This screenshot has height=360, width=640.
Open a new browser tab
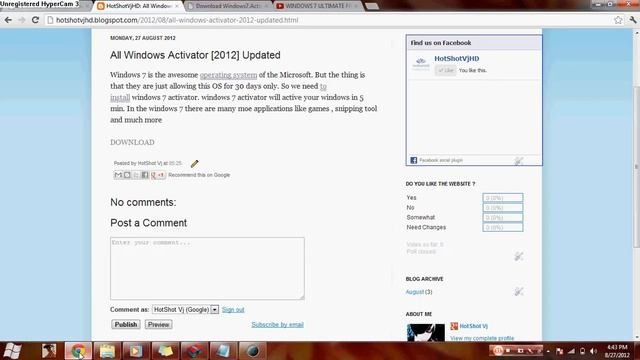[x=371, y=6]
